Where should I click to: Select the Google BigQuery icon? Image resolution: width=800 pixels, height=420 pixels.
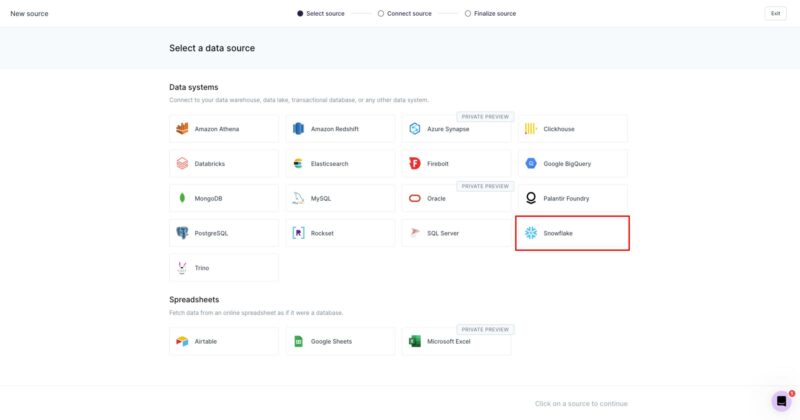coord(531,163)
